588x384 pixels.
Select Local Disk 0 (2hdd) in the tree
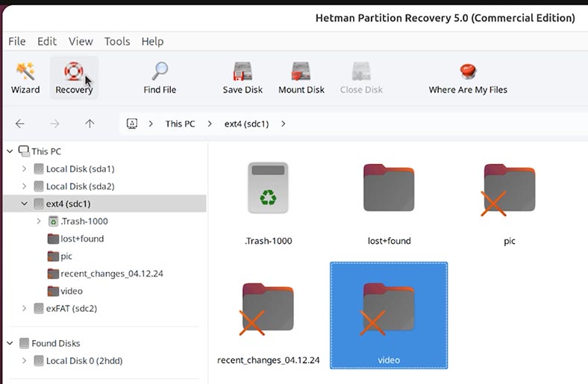pos(84,361)
